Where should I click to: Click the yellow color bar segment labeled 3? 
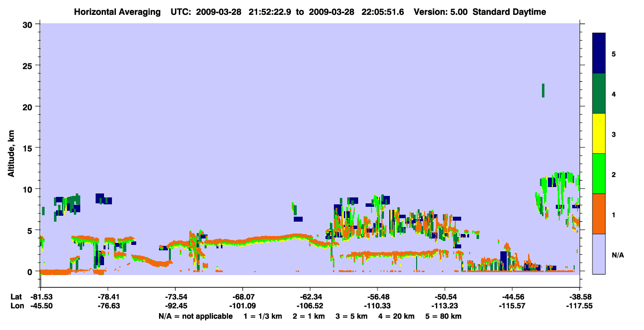click(599, 134)
